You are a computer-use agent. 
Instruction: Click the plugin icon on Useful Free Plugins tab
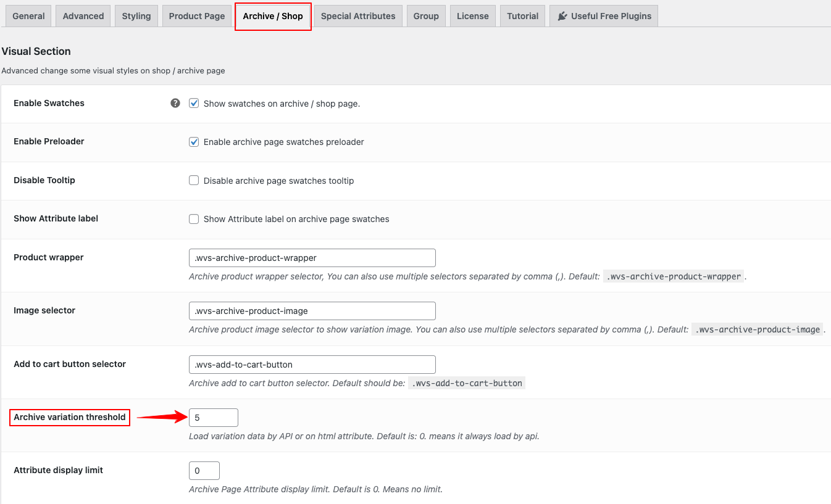point(562,15)
